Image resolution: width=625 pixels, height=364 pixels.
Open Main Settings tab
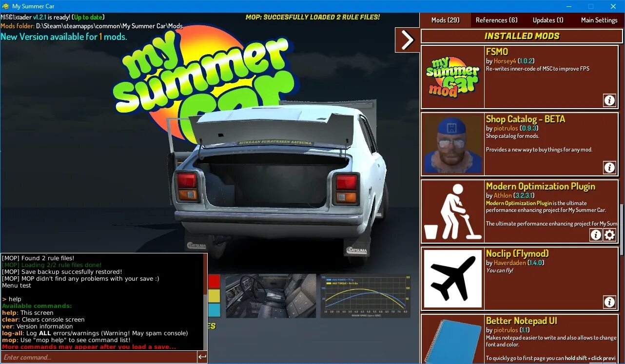599,20
